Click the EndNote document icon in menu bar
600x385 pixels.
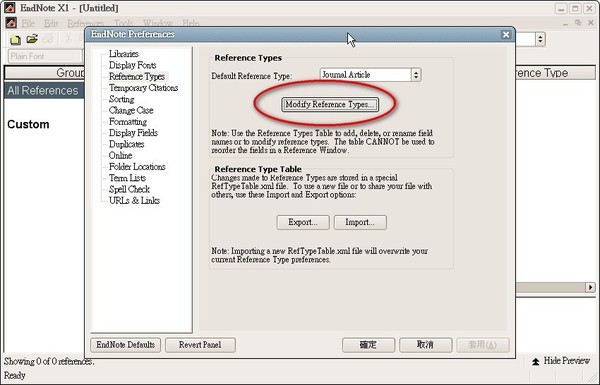pyautogui.click(x=11, y=23)
